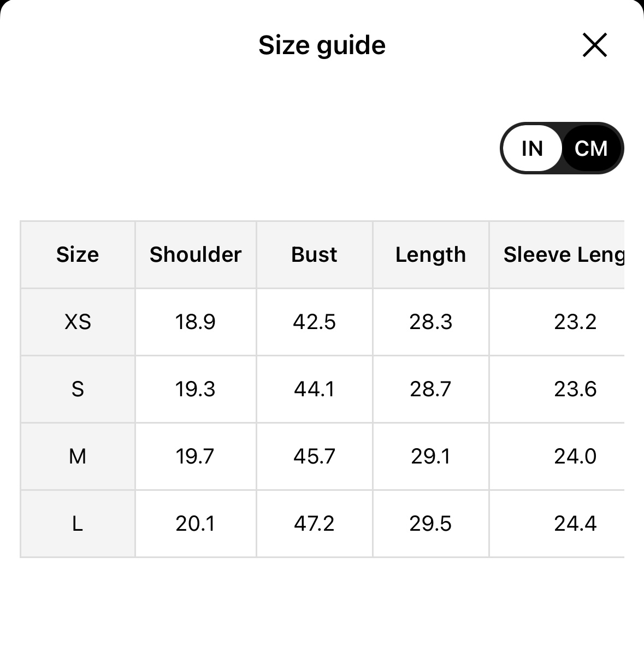This screenshot has width=644, height=657.
Task: Click the Shoulder column header
Action: click(x=196, y=255)
